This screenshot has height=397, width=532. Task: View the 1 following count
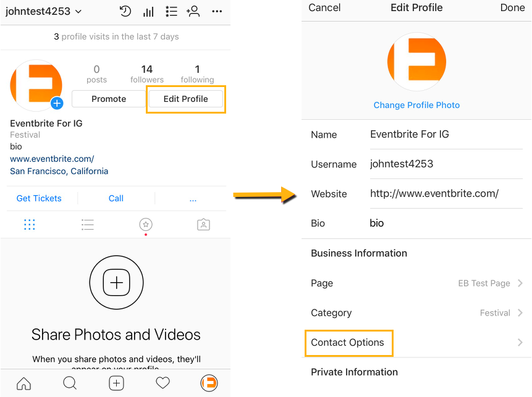tap(197, 74)
